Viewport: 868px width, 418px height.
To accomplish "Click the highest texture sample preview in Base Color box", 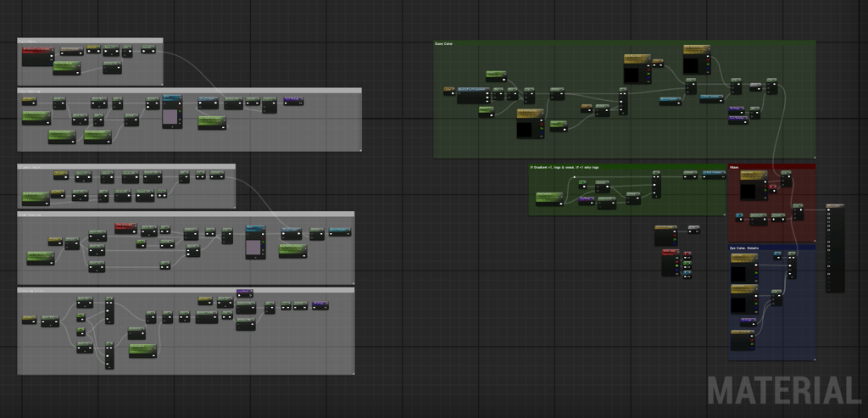I will click(x=690, y=66).
